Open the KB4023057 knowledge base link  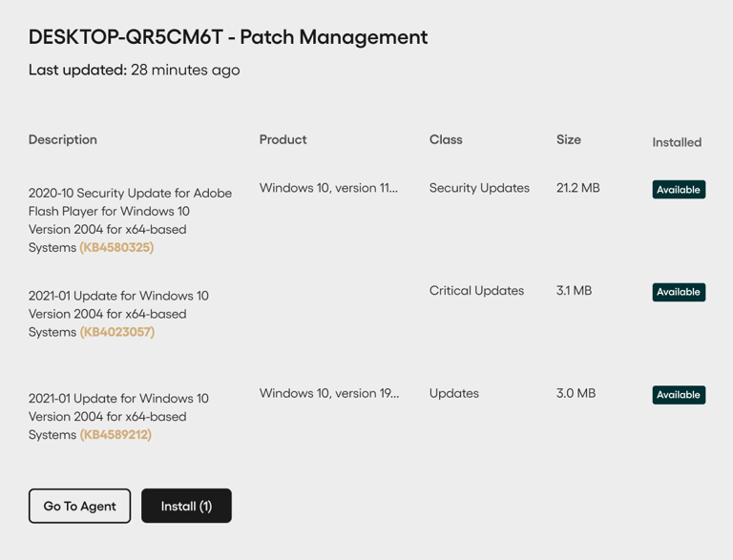116,333
